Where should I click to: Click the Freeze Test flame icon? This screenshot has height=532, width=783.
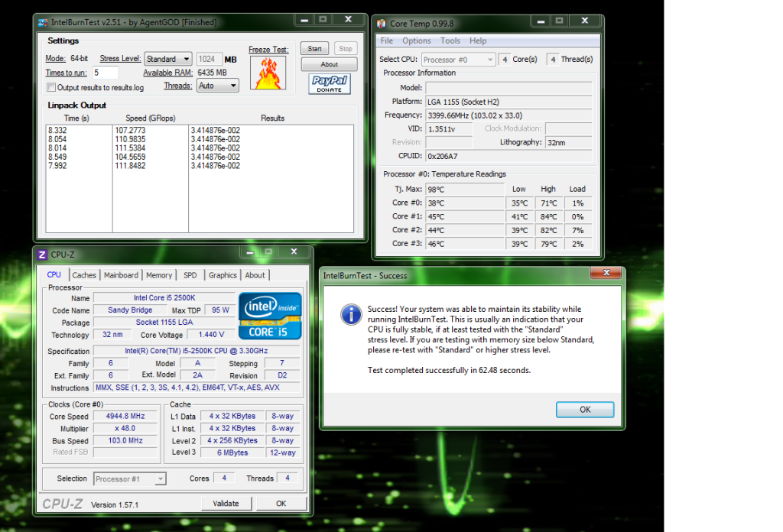click(x=268, y=73)
